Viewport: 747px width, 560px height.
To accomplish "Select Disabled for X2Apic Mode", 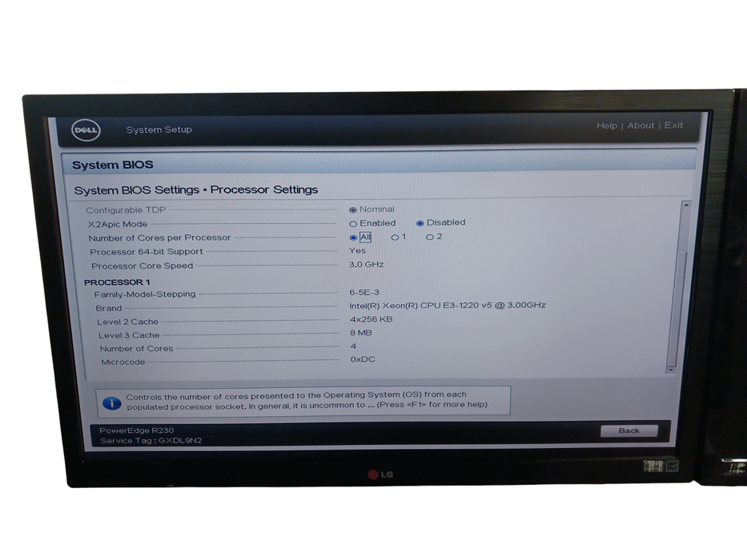I will (420, 223).
